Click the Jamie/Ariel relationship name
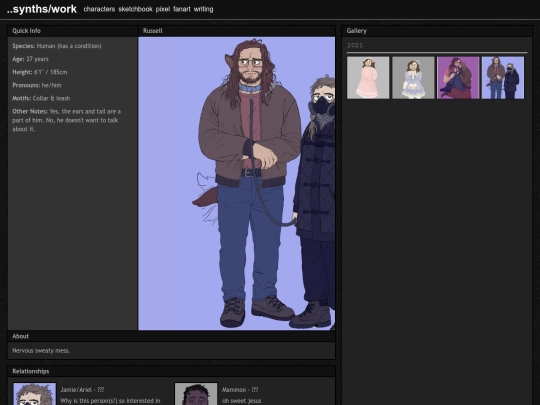 coord(82,390)
